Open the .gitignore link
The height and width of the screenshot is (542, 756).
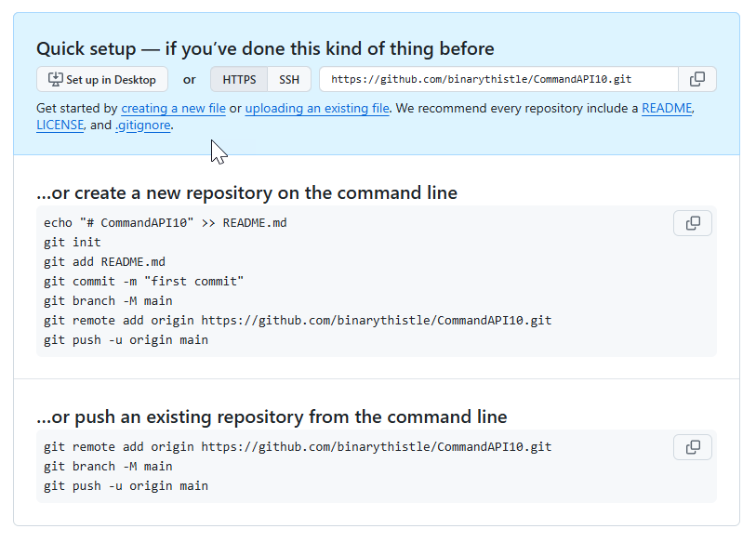[x=143, y=126]
